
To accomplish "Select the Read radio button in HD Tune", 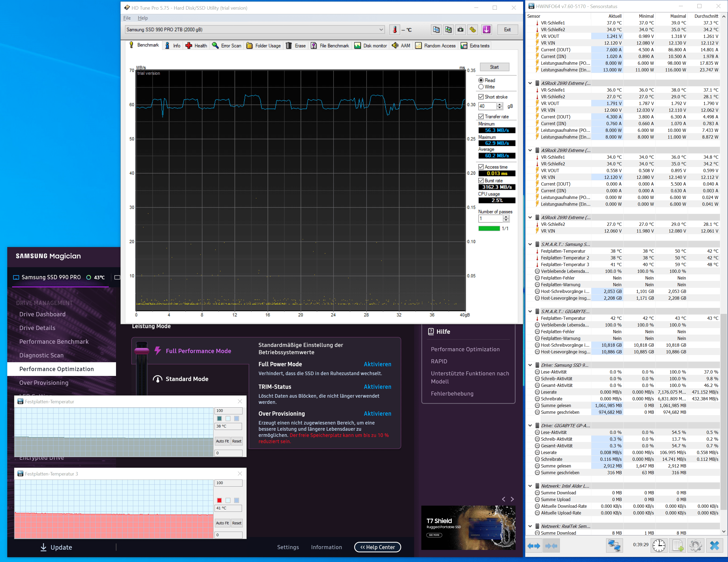I will pos(481,80).
